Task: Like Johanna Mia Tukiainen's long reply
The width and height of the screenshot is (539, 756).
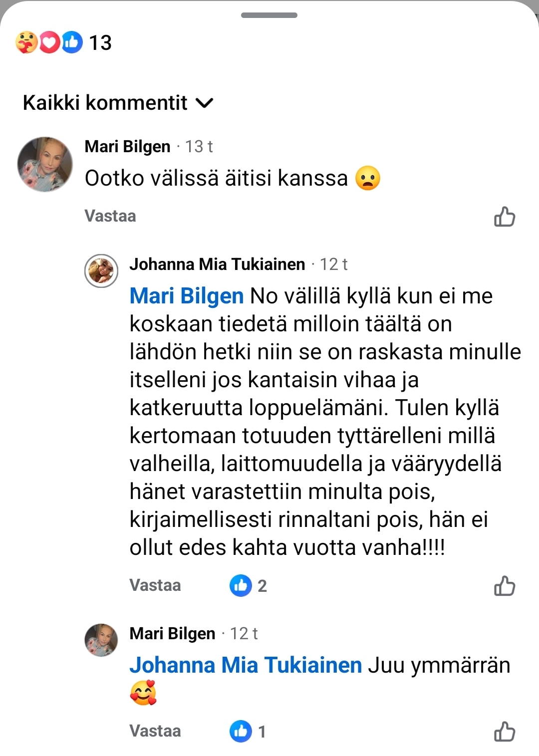Action: click(504, 586)
